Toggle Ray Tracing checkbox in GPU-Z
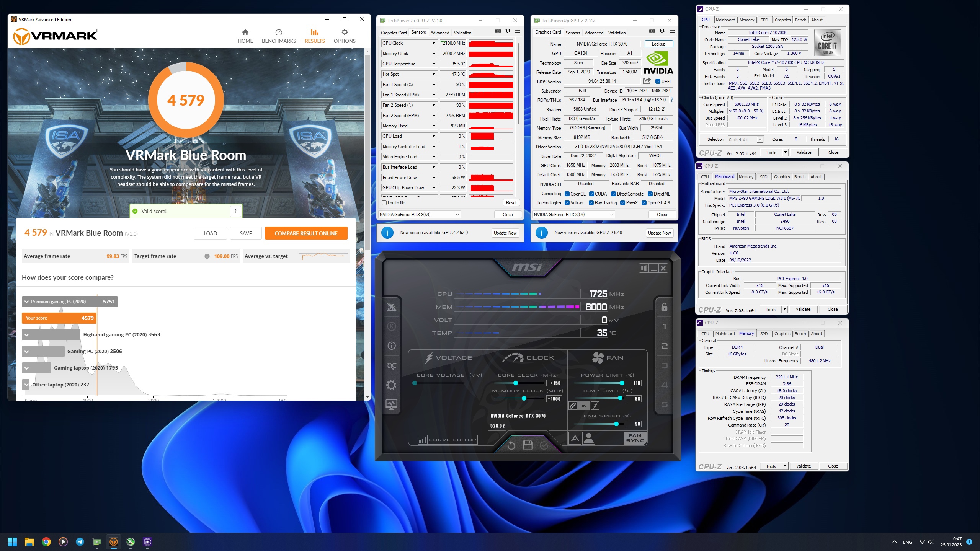This screenshot has width=980, height=551. pyautogui.click(x=591, y=203)
